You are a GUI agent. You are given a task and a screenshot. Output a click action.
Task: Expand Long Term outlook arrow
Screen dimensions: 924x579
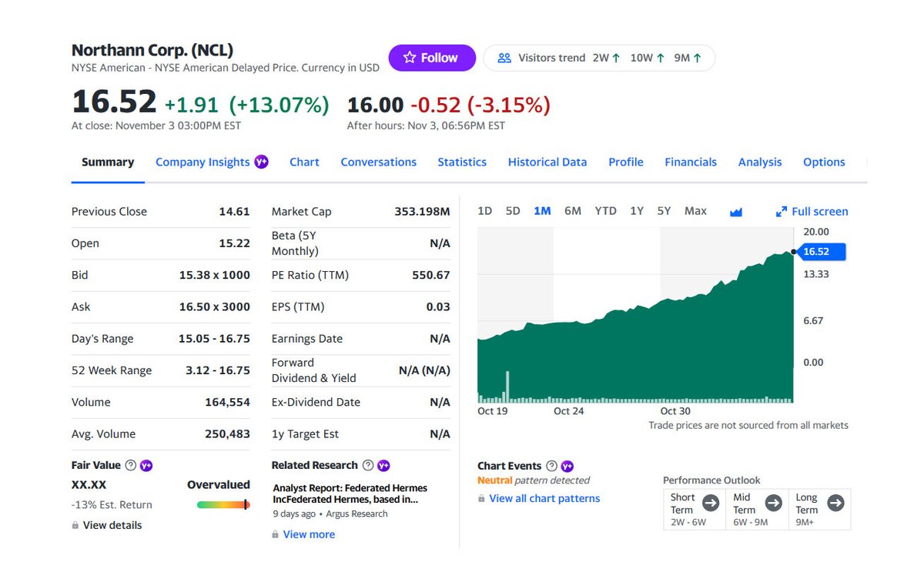coord(839,504)
